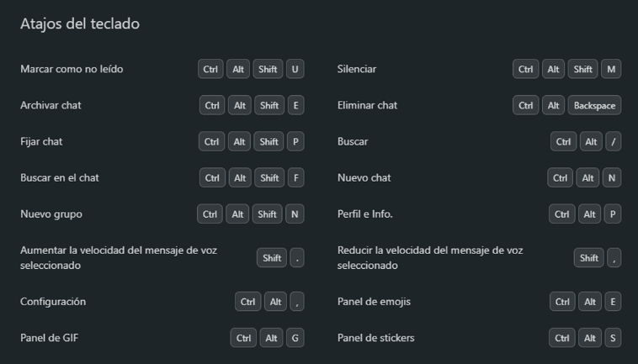This screenshot has height=364, width=638.
Task: Click the N key in Nuevo chat row
Action: [612, 178]
